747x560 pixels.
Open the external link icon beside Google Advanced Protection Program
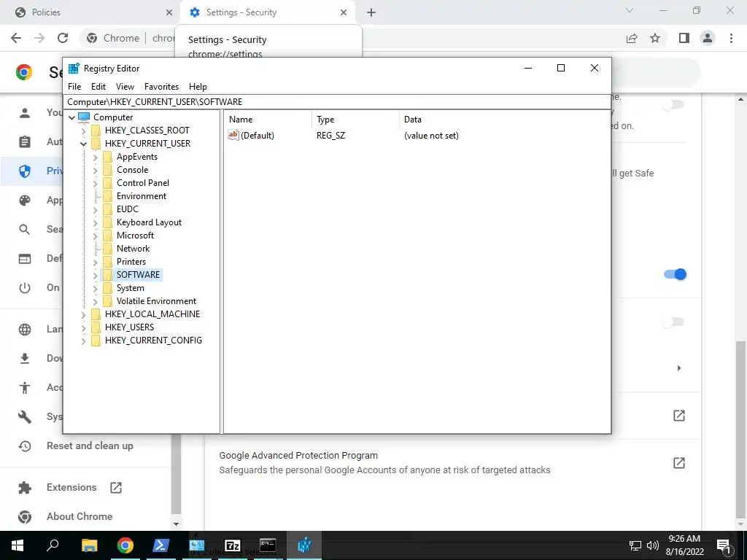pos(679,463)
